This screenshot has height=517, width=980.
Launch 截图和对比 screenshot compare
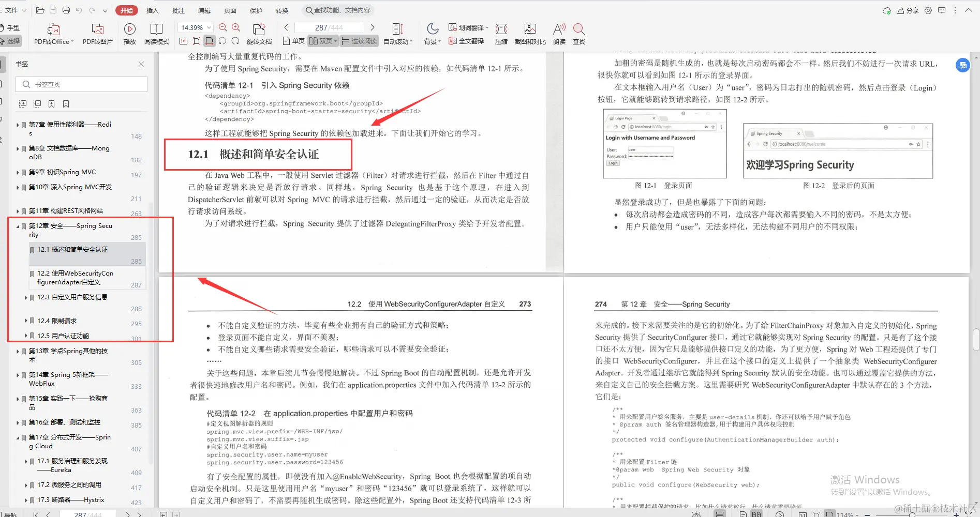(529, 33)
